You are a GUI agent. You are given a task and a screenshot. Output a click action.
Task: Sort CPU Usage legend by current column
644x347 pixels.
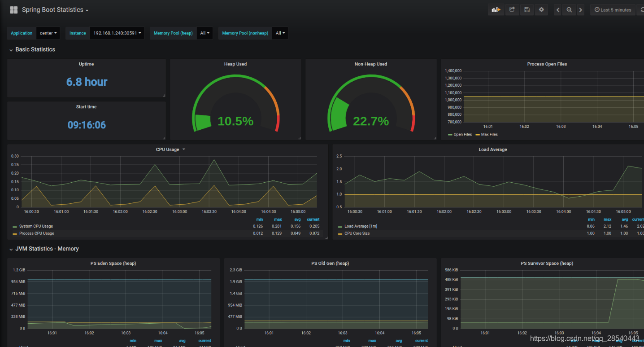(x=313, y=220)
